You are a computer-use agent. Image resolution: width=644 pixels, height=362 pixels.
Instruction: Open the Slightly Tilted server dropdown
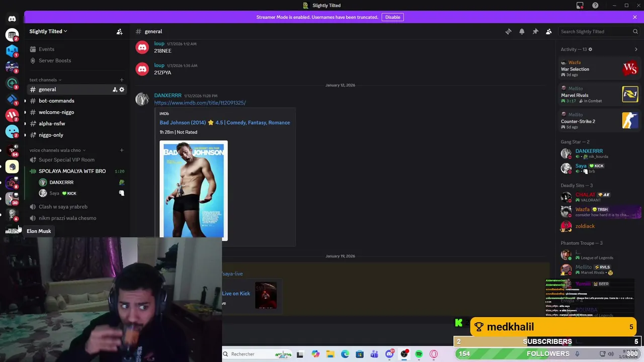pyautogui.click(x=48, y=31)
